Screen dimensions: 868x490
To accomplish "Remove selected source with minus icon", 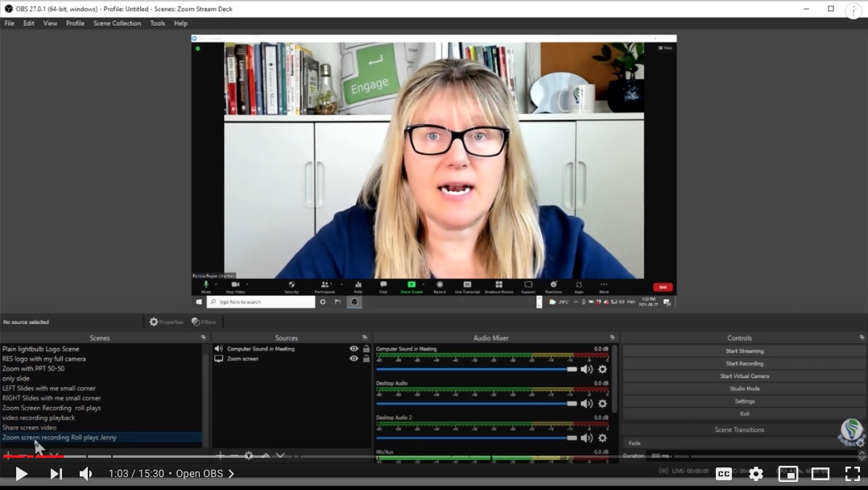I will tap(234, 455).
